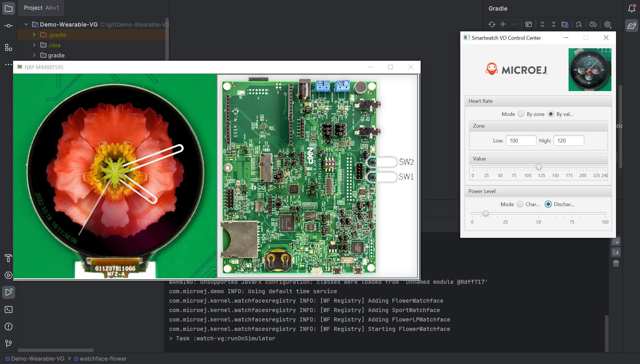The height and width of the screenshot is (364, 640).
Task: Click the Gradle reload projects icon
Action: (x=492, y=25)
